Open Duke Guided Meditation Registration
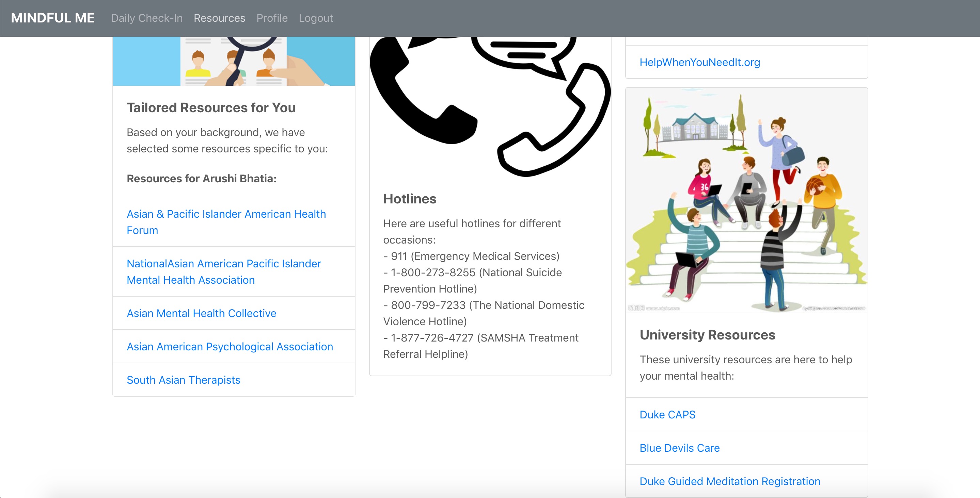The image size is (980, 498). pyautogui.click(x=729, y=481)
